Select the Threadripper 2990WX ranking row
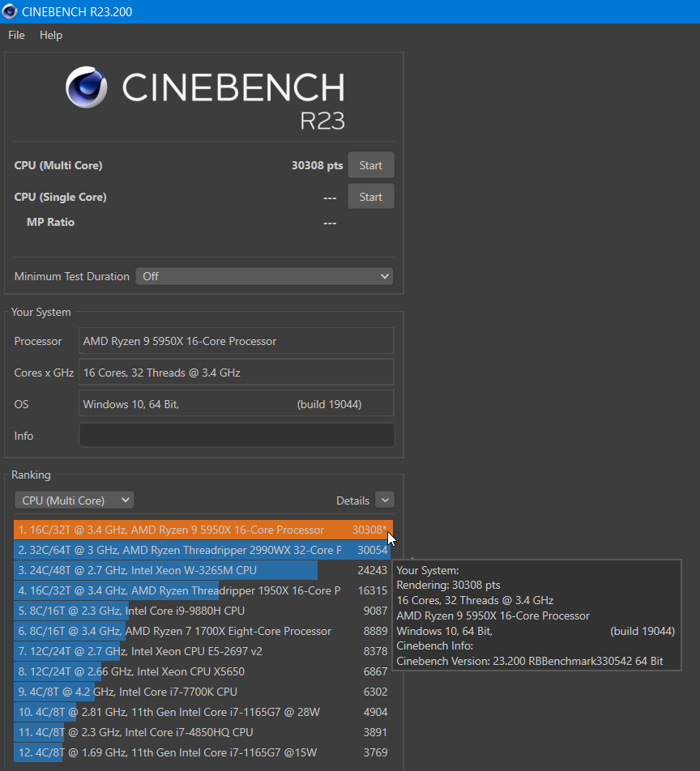Screen dimensions: 700x771 [203, 550]
